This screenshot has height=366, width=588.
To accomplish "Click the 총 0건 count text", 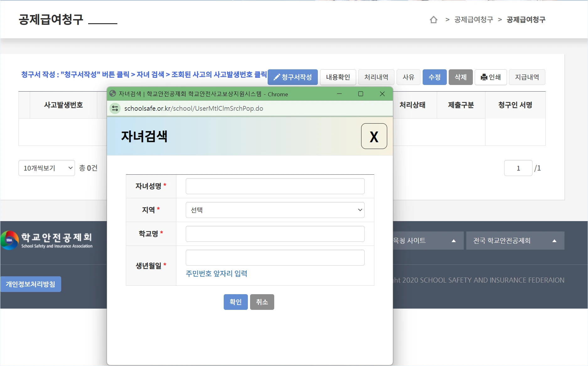I will tap(88, 168).
